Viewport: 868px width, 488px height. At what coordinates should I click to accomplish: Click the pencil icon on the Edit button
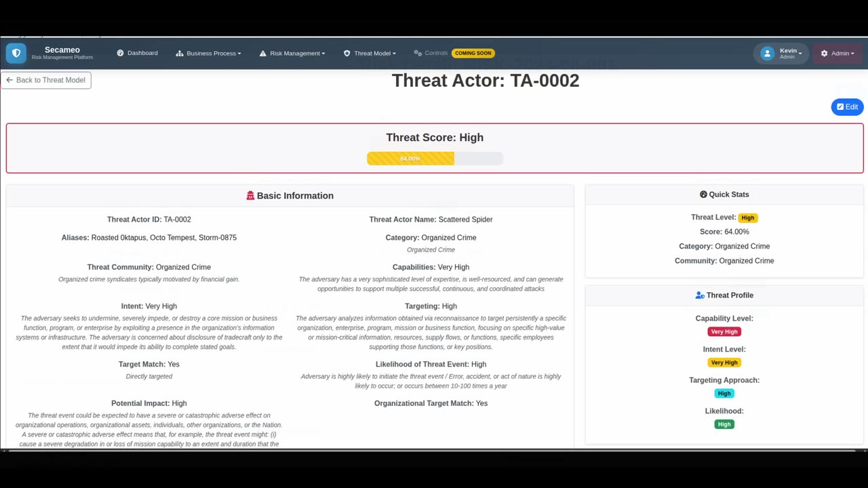coord(840,107)
